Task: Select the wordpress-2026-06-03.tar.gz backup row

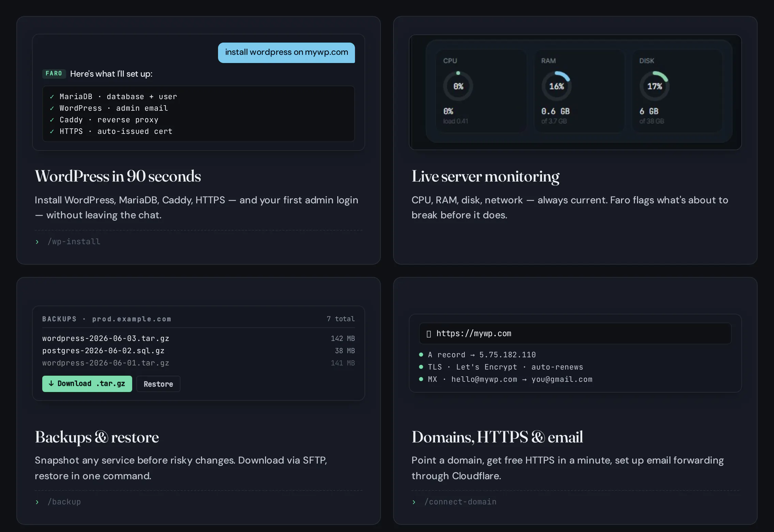Action: pyautogui.click(x=199, y=338)
